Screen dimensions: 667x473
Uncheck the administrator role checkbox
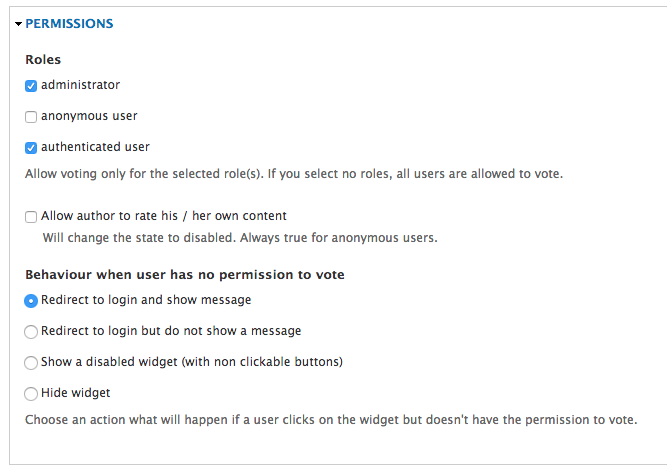31,86
